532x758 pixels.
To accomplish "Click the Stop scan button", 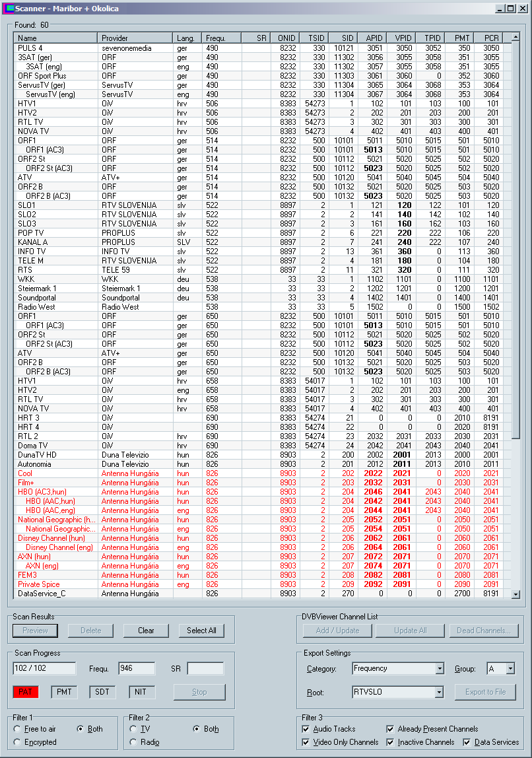I will tap(199, 692).
